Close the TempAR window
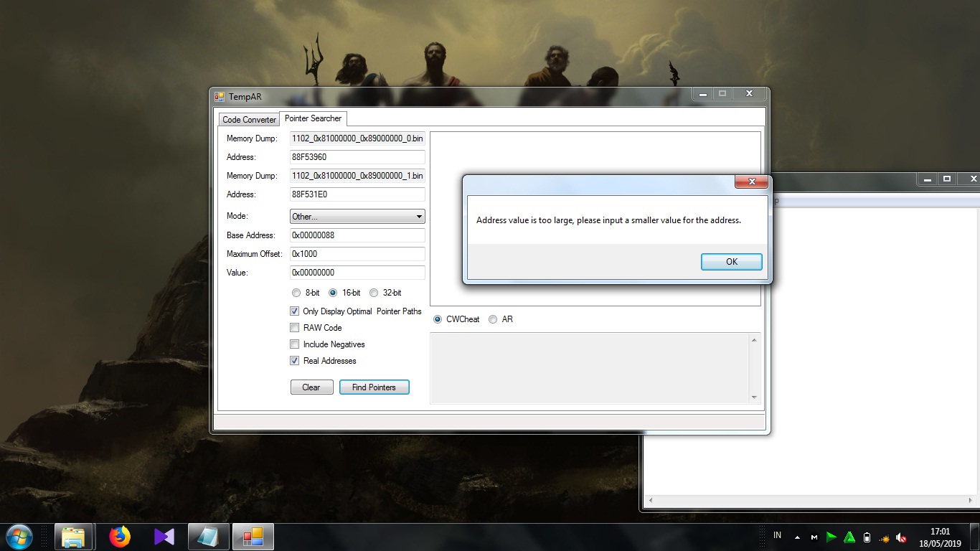The height and width of the screenshot is (551, 980). coord(749,94)
